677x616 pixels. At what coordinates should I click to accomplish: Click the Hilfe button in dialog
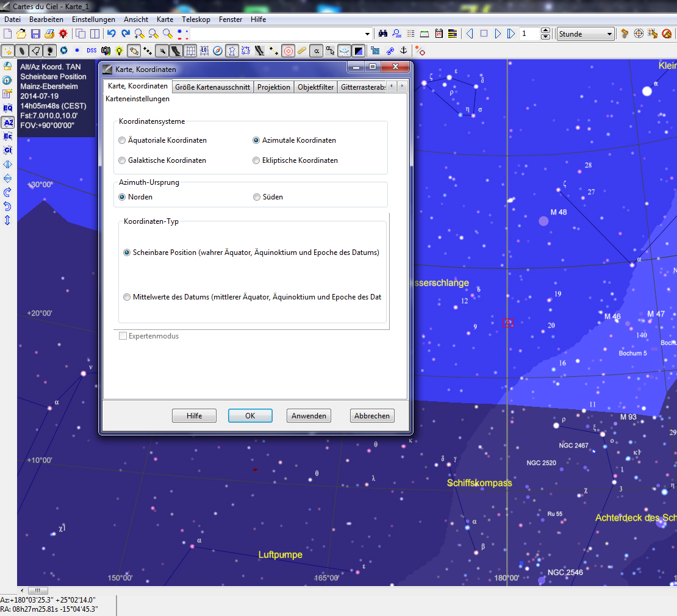(195, 416)
